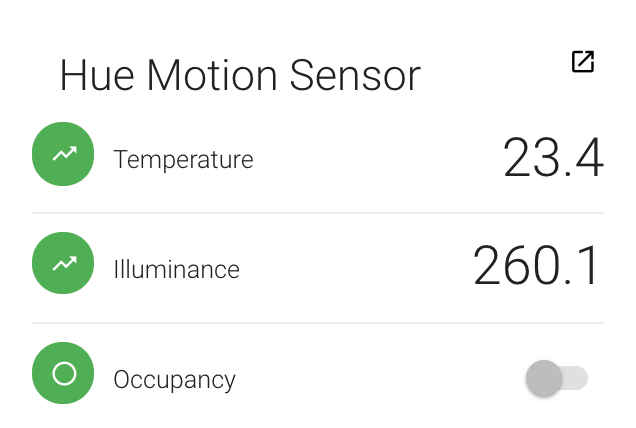636x428 pixels.
Task: Select the Illuminance label
Action: coord(176,269)
